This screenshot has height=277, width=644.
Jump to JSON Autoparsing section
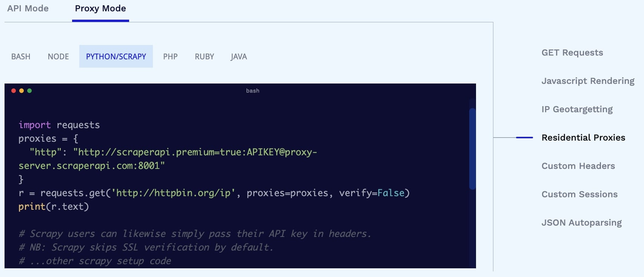(581, 223)
